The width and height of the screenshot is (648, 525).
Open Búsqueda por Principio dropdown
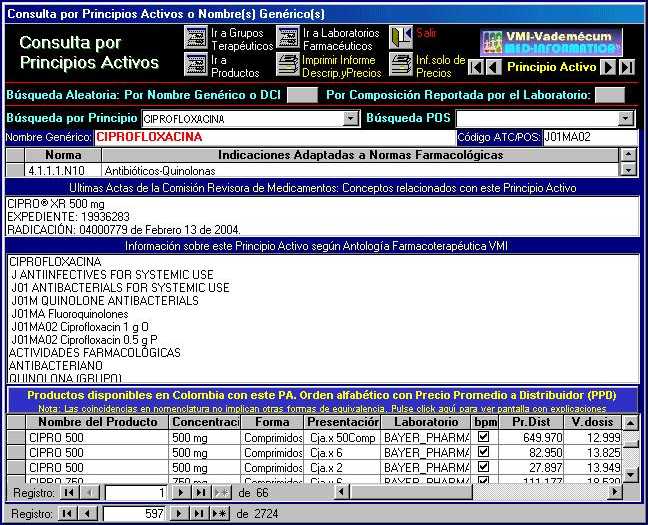[x=350, y=119]
